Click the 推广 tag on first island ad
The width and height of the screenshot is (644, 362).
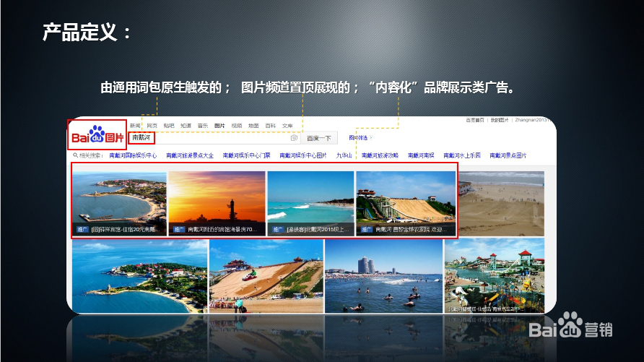pyautogui.click(x=82, y=230)
